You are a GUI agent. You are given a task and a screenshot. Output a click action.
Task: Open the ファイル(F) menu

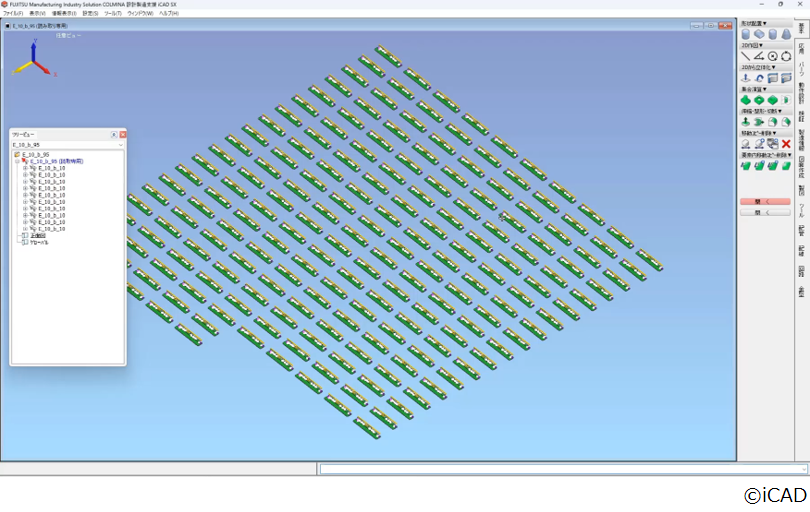[13, 13]
